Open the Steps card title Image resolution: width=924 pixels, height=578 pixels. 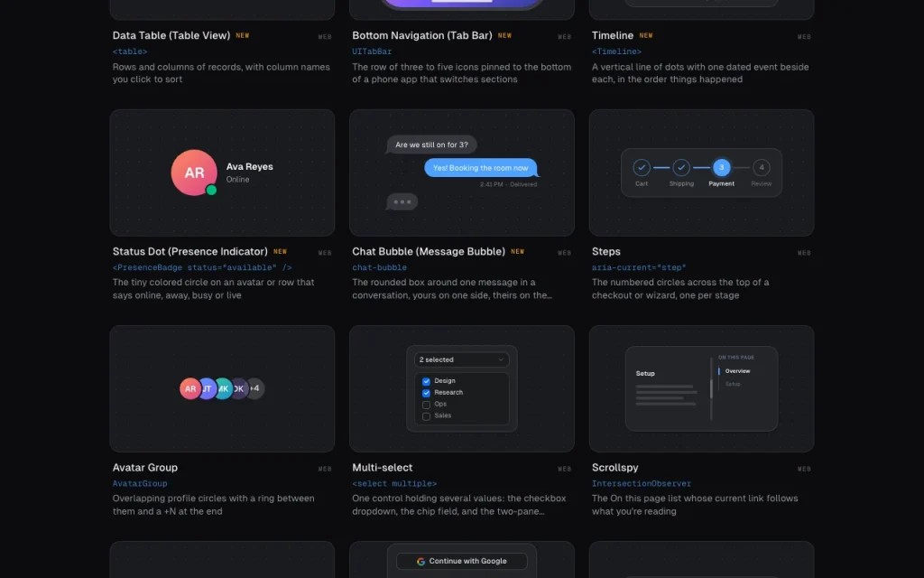(x=605, y=251)
